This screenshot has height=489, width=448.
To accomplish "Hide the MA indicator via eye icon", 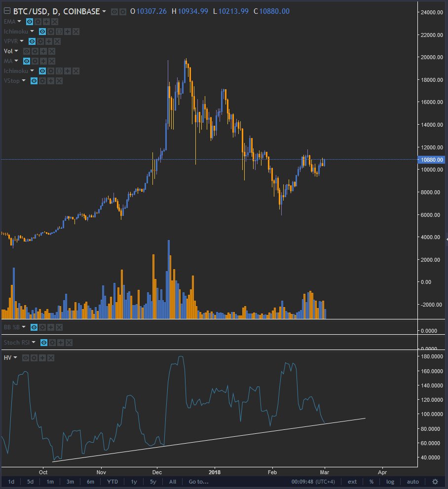I will click(x=27, y=61).
